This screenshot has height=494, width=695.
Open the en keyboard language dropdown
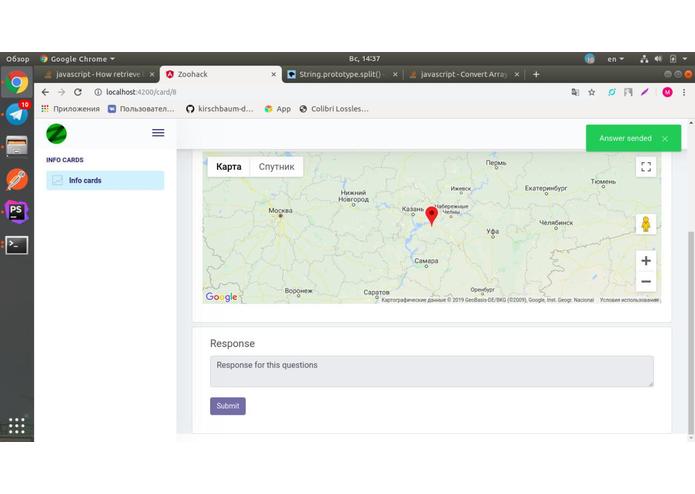pos(616,59)
